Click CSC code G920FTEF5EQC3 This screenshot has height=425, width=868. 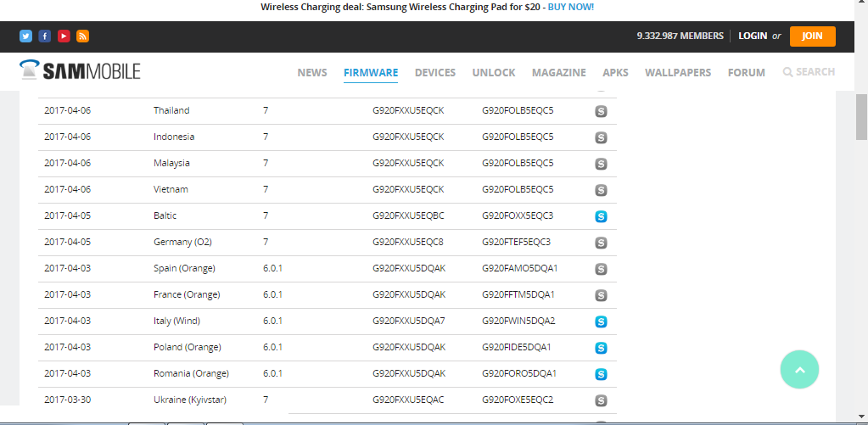(x=517, y=242)
